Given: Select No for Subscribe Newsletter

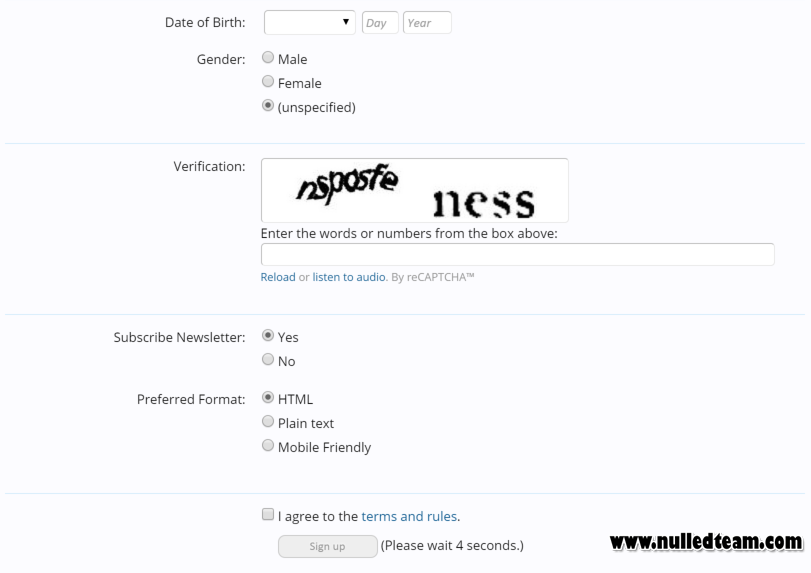Looking at the screenshot, I should click(267, 359).
